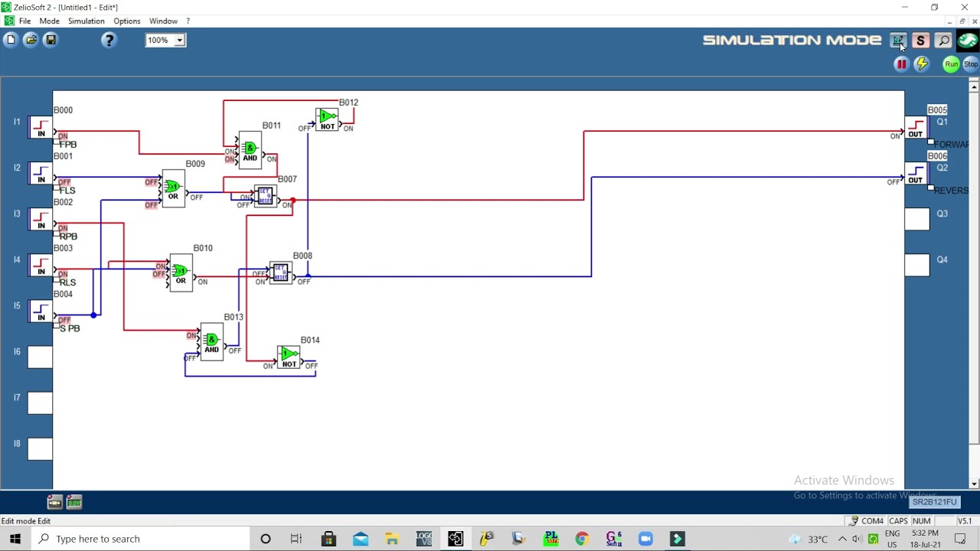This screenshot has width=980, height=551.
Task: Click the Stop button
Action: click(970, 64)
